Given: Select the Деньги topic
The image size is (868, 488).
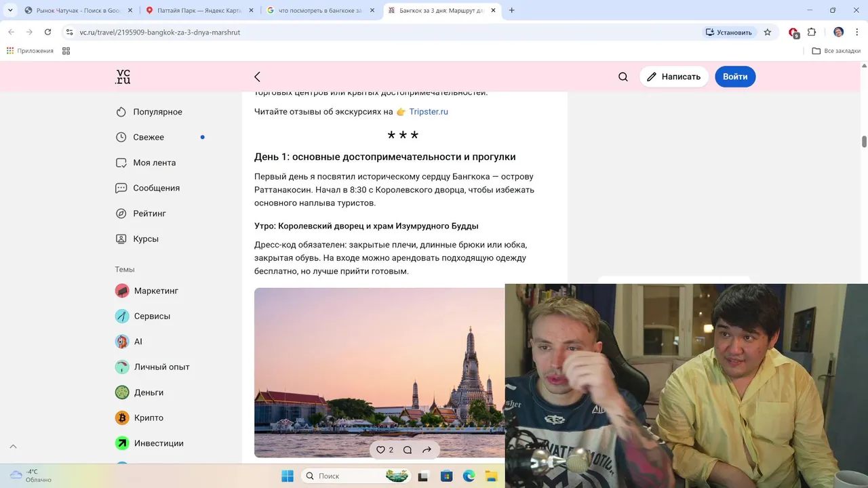Looking at the screenshot, I should pyautogui.click(x=140, y=392).
